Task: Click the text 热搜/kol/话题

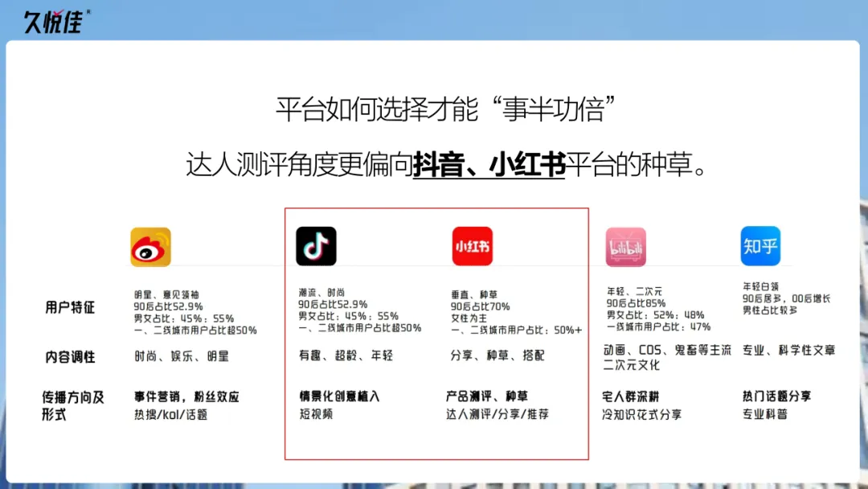Action: (x=170, y=414)
